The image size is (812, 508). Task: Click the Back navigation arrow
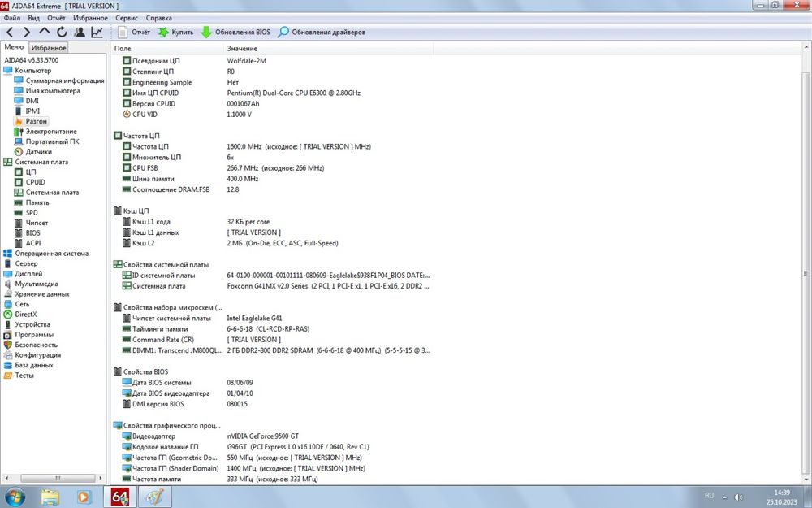coord(10,33)
